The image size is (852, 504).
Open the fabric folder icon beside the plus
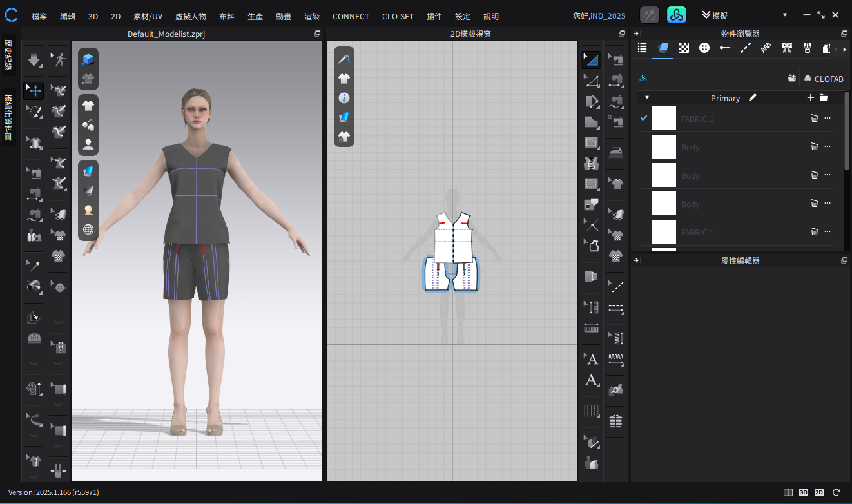(x=824, y=97)
